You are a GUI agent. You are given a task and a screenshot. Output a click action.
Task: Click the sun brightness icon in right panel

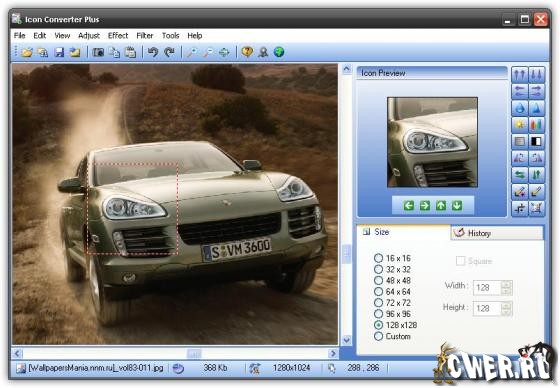click(520, 125)
